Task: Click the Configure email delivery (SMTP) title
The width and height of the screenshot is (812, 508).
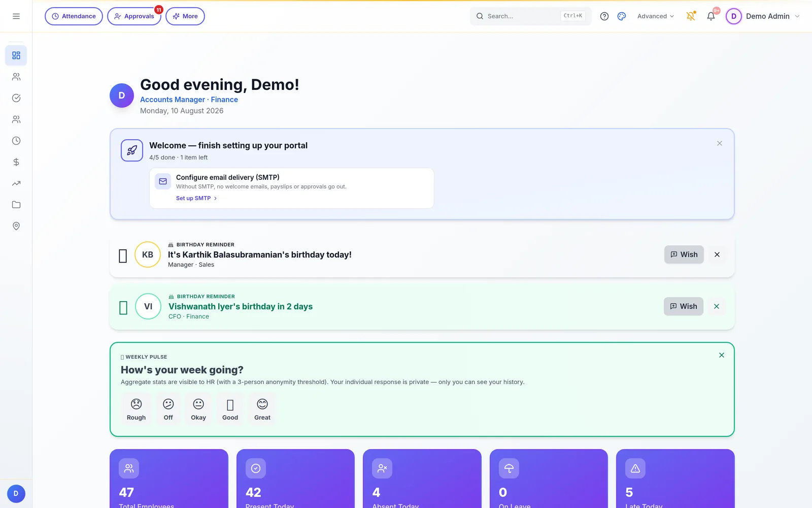Action: [x=228, y=177]
